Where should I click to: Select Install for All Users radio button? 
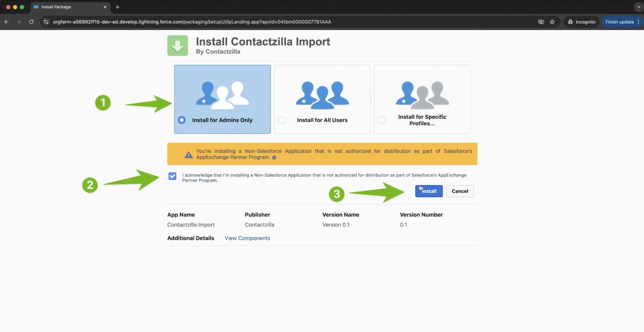point(282,120)
